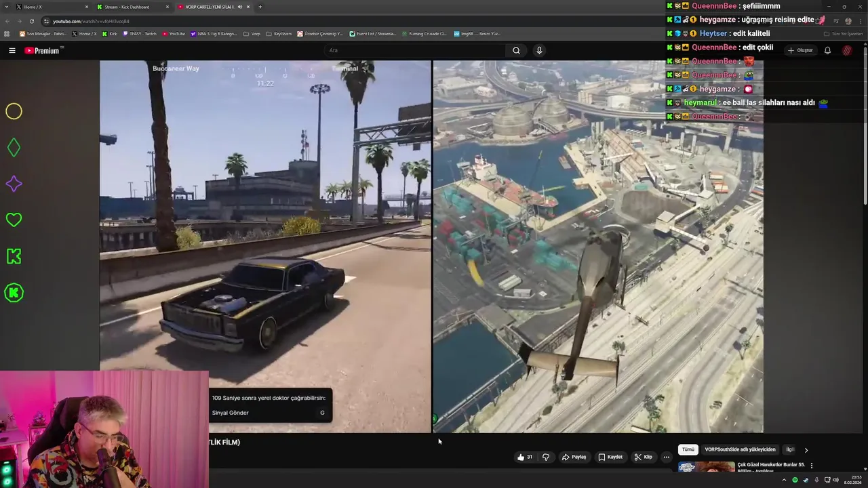Open Çok Güzel Hareketler Bunlar thumbnail
The height and width of the screenshot is (488, 868).
click(x=706, y=467)
